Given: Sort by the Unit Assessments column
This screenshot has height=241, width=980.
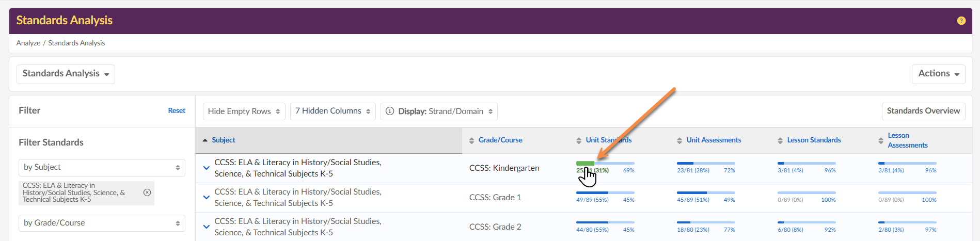Looking at the screenshot, I should [x=713, y=140].
